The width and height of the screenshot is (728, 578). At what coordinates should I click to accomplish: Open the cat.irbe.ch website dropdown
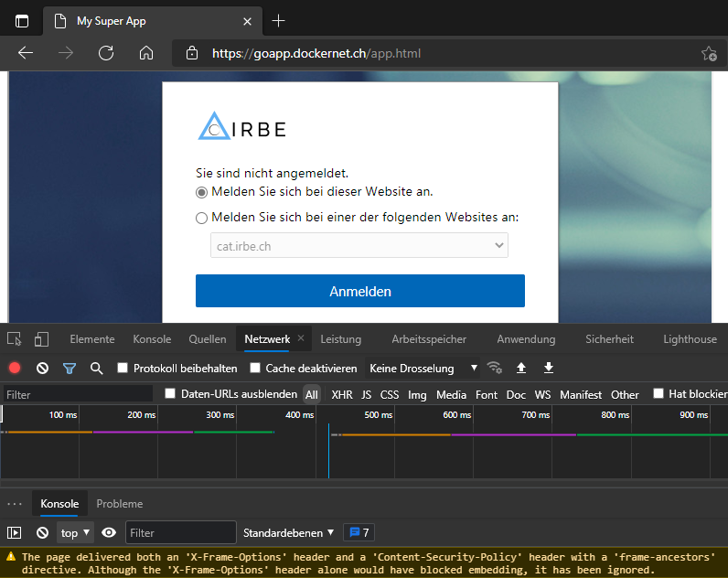359,246
